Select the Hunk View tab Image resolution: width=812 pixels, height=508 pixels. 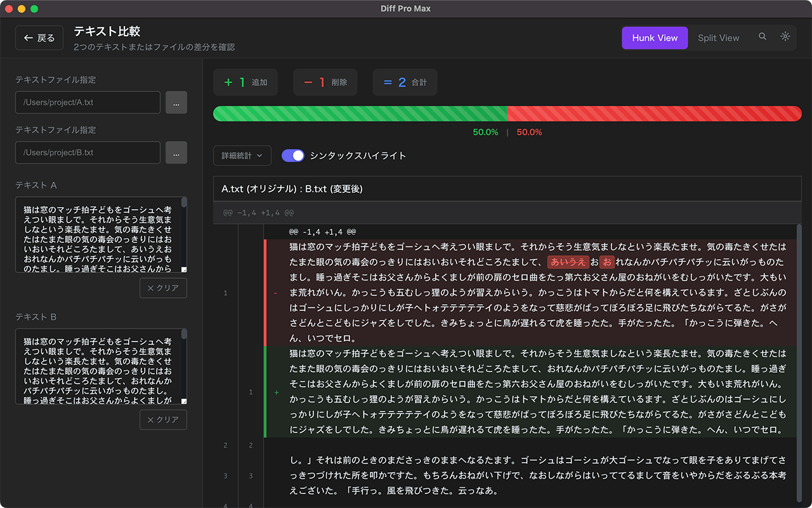point(655,37)
